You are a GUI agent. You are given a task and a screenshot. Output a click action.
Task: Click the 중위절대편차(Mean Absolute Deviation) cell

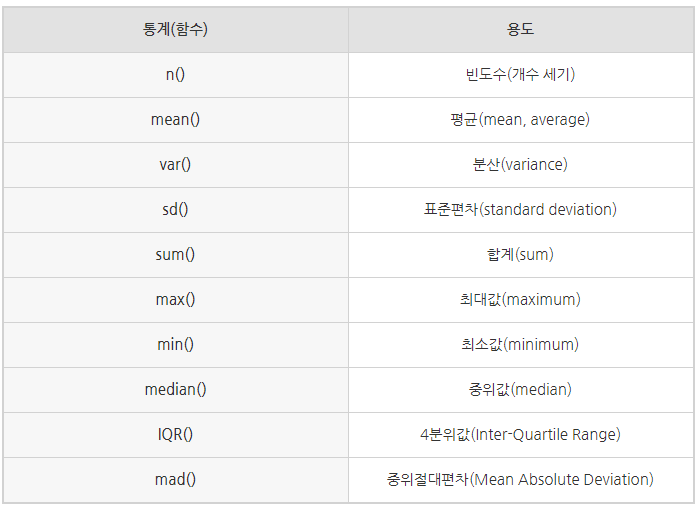[x=521, y=480]
